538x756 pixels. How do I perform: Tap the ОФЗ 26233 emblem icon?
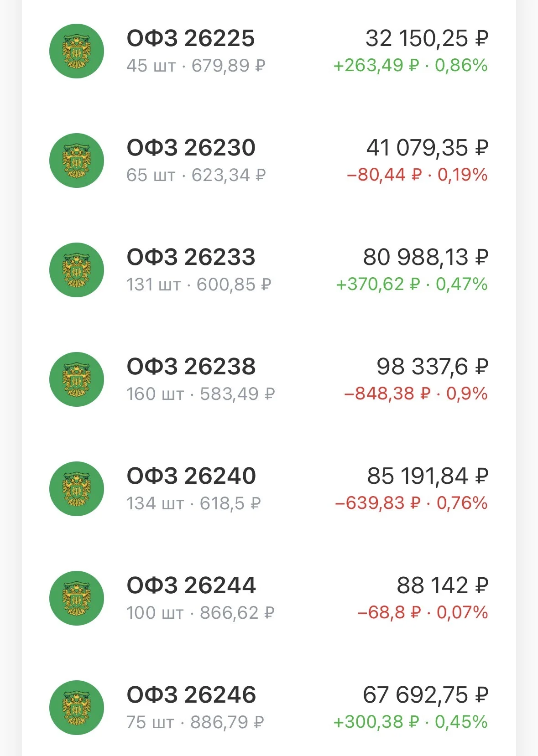[77, 270]
